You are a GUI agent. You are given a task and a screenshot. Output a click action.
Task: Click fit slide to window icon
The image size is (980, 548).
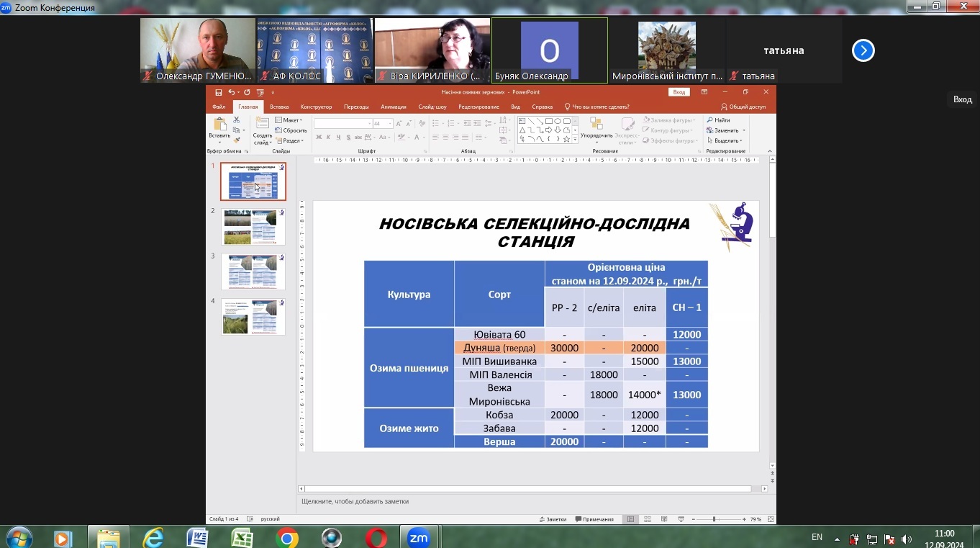(x=771, y=519)
